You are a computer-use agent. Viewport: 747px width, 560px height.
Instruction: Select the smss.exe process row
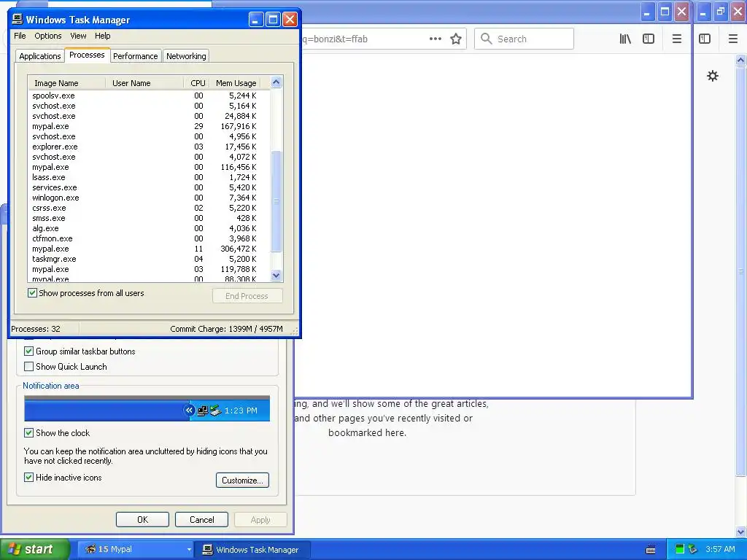coord(149,218)
